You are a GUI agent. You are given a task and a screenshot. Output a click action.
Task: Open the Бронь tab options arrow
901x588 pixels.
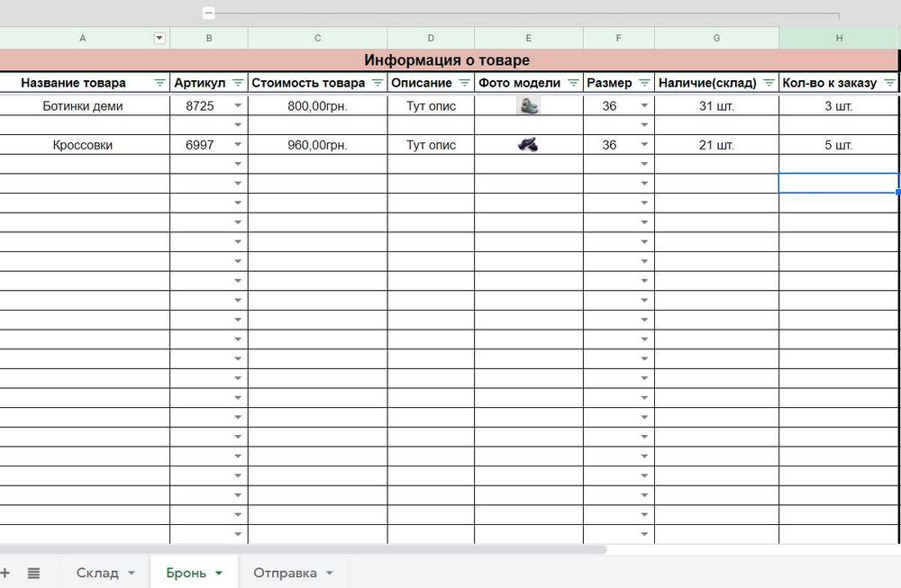[218, 573]
